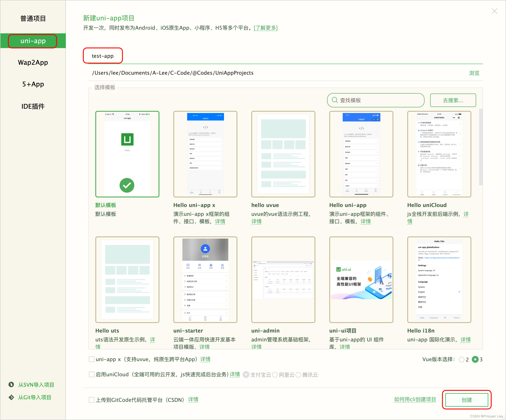Open 详情 link for Hello i18n
This screenshot has height=420, width=506.
[x=465, y=339]
